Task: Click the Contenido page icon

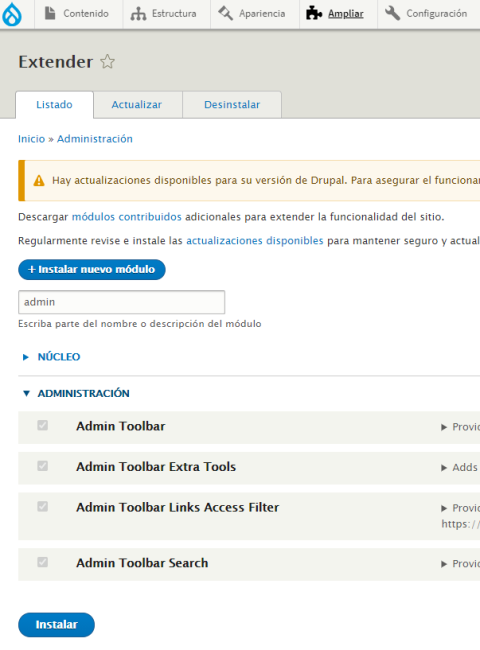Action: pyautogui.click(x=50, y=13)
